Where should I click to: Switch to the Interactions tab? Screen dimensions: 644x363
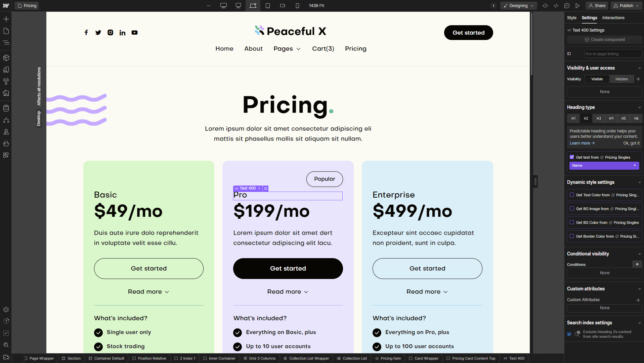click(613, 18)
